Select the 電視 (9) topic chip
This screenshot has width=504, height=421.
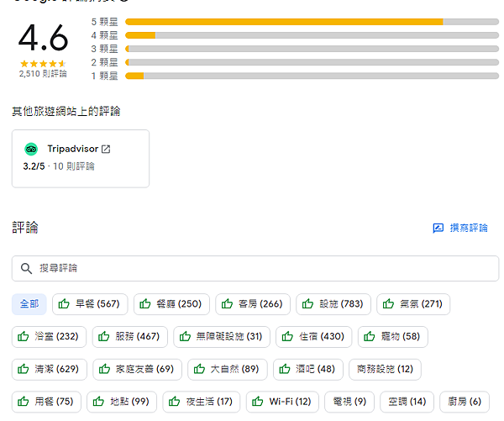(x=349, y=402)
